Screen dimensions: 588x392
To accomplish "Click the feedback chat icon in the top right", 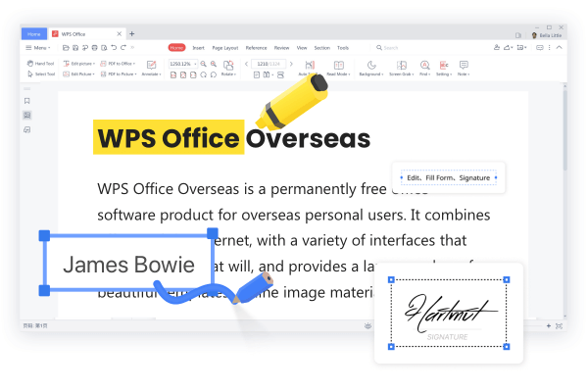I will point(540,48).
